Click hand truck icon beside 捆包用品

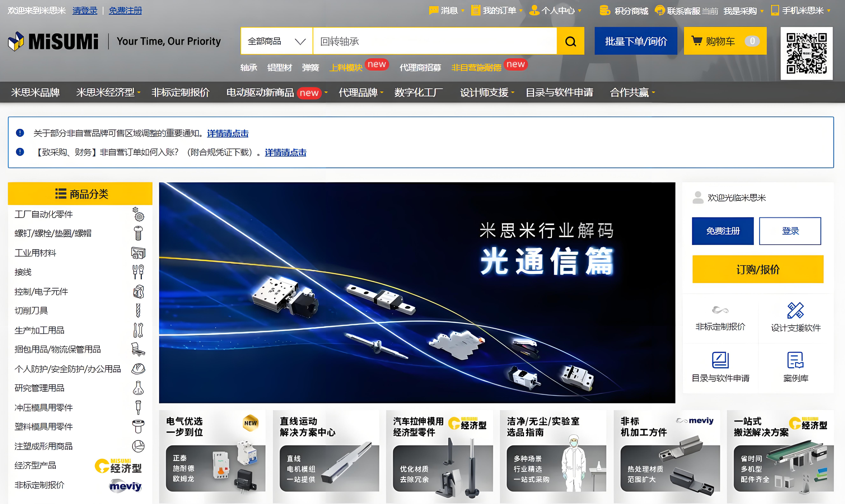[138, 350]
